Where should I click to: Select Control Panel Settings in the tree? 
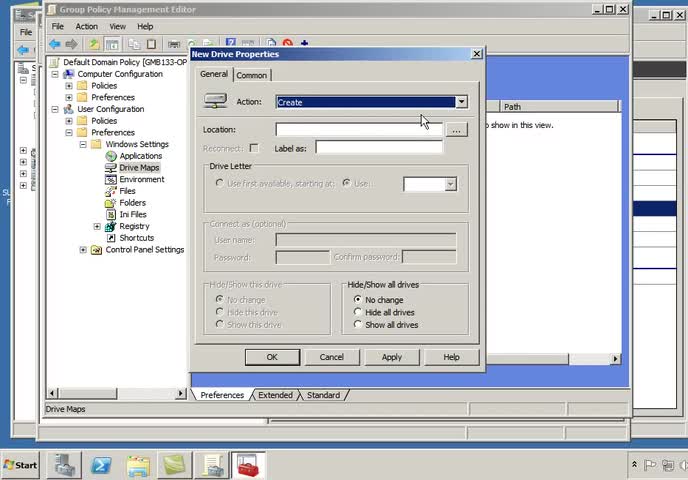145,250
